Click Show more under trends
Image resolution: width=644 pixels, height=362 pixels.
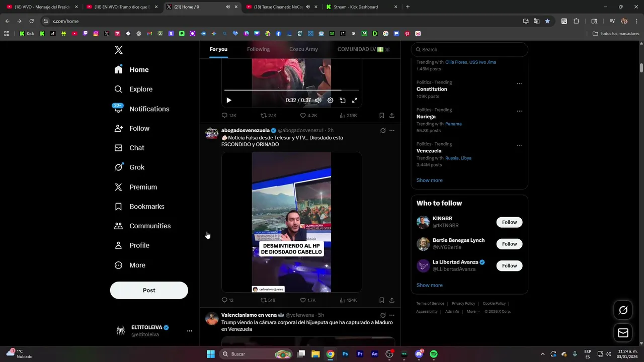pos(430,180)
